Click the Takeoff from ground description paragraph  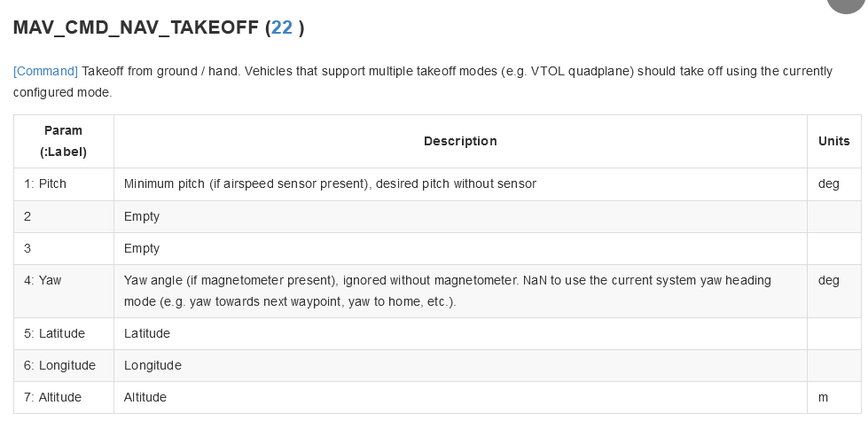click(423, 82)
